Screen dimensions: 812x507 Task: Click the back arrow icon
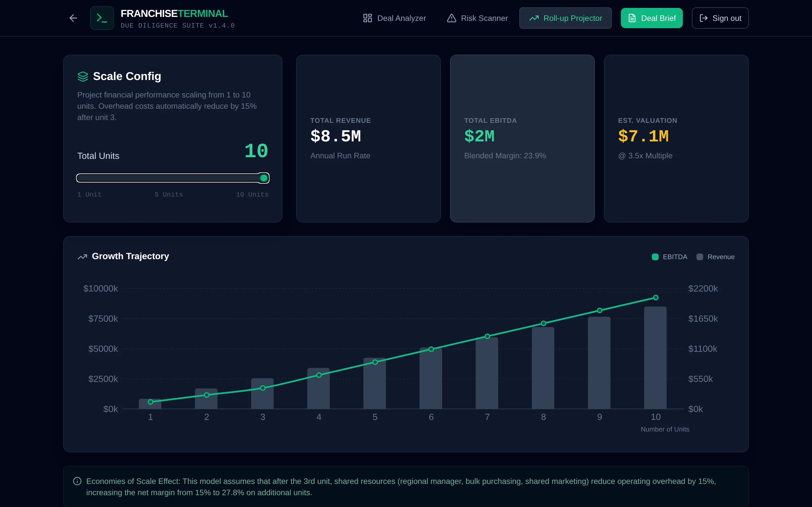tap(73, 18)
